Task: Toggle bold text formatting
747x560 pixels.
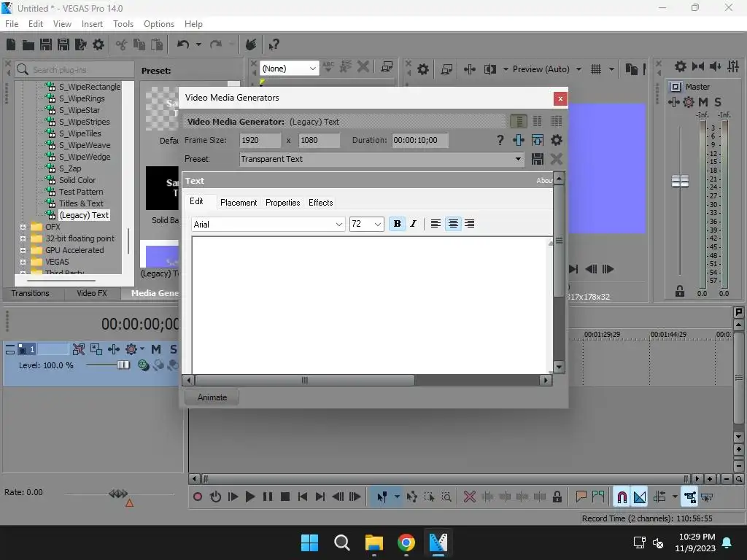Action: tap(398, 224)
